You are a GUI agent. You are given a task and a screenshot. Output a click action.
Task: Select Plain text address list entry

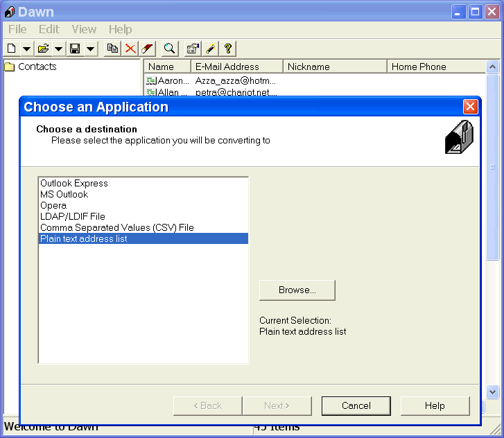pyautogui.click(x=143, y=238)
